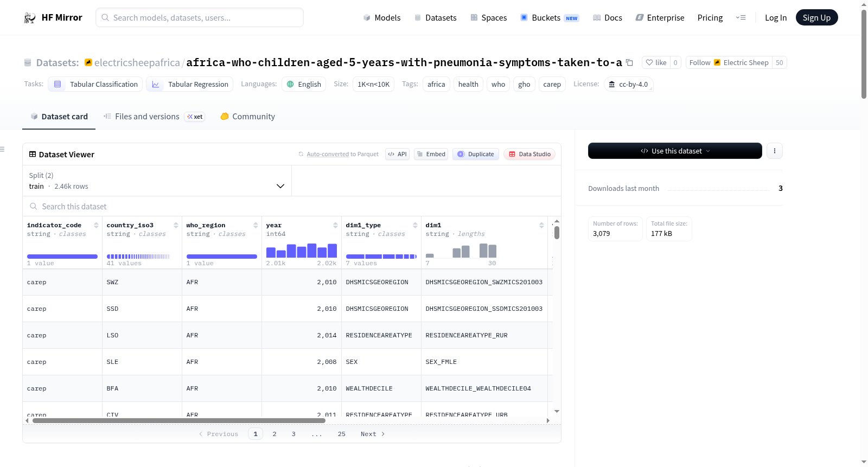This screenshot has height=467, width=868.
Task: Open Buckets in the navigation bar
Action: click(x=550, y=18)
